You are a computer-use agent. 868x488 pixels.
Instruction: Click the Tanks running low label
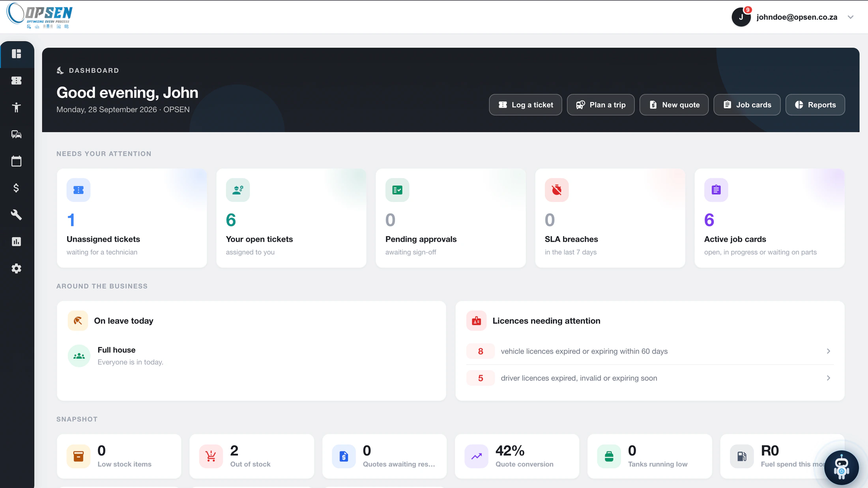click(x=657, y=464)
